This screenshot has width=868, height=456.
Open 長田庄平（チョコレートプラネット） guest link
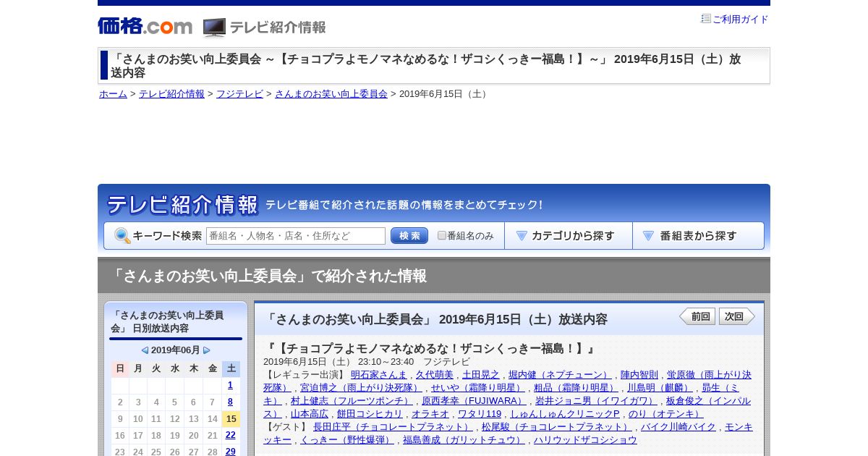pos(393,426)
